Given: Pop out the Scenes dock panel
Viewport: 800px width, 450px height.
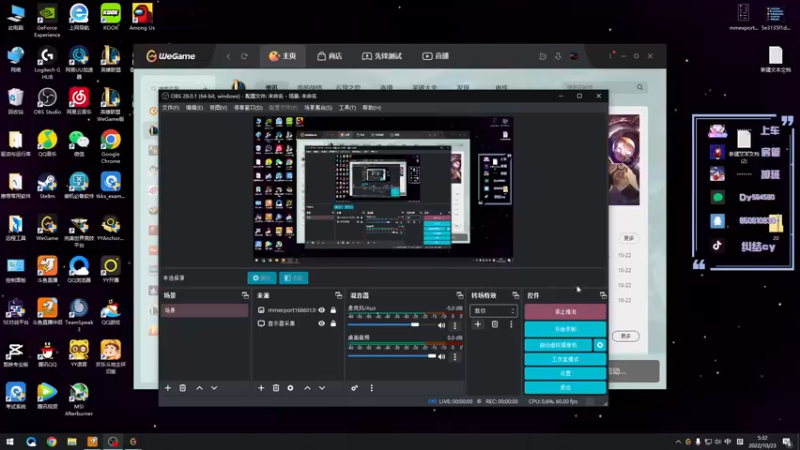Looking at the screenshot, I should pos(245,295).
